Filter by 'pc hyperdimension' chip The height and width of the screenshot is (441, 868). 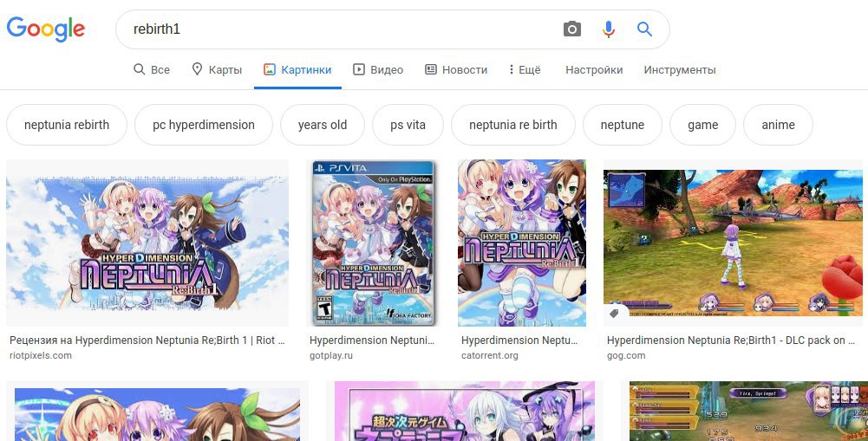tap(204, 125)
